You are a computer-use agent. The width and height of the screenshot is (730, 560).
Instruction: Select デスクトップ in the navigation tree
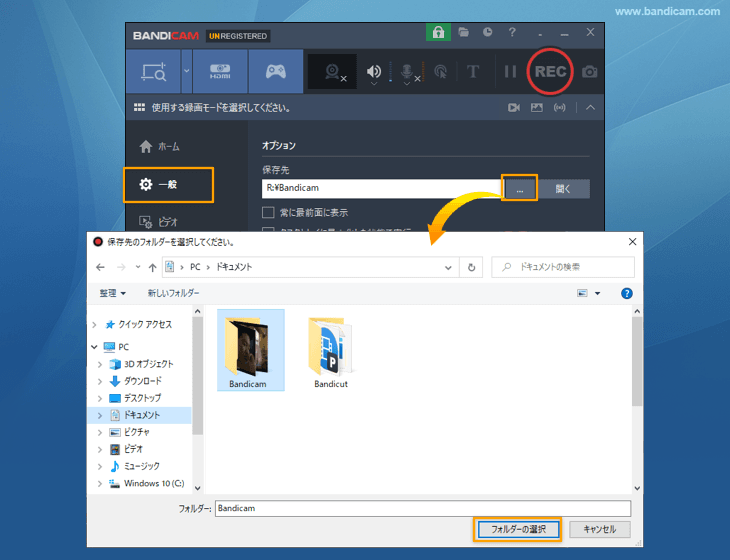(x=142, y=398)
